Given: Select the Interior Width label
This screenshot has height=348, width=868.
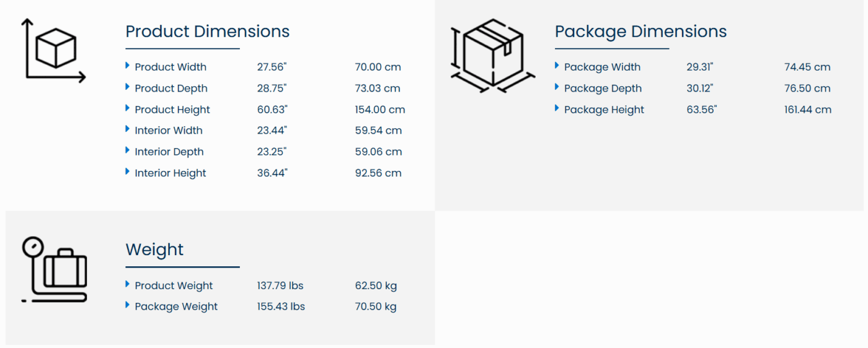Looking at the screenshot, I should click(x=169, y=131).
